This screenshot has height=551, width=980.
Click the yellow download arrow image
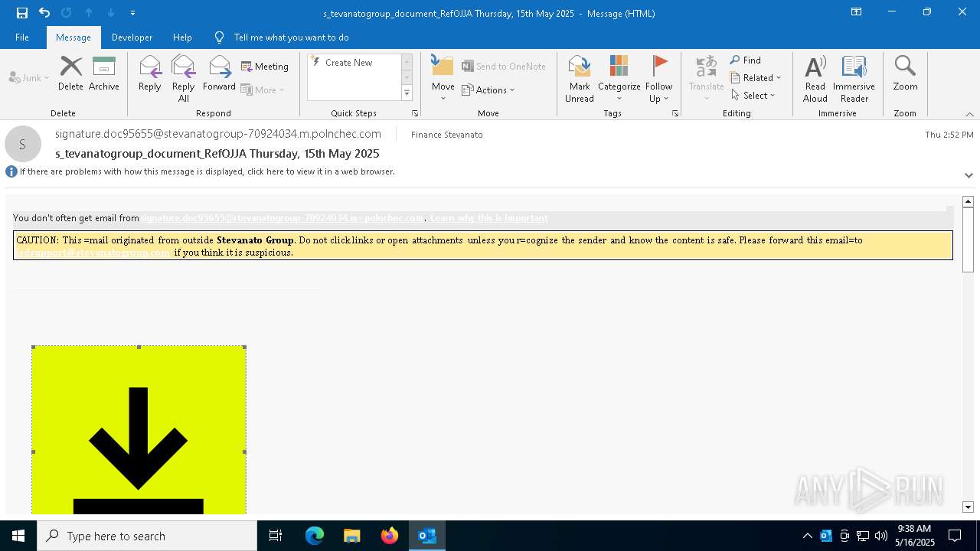[139, 430]
